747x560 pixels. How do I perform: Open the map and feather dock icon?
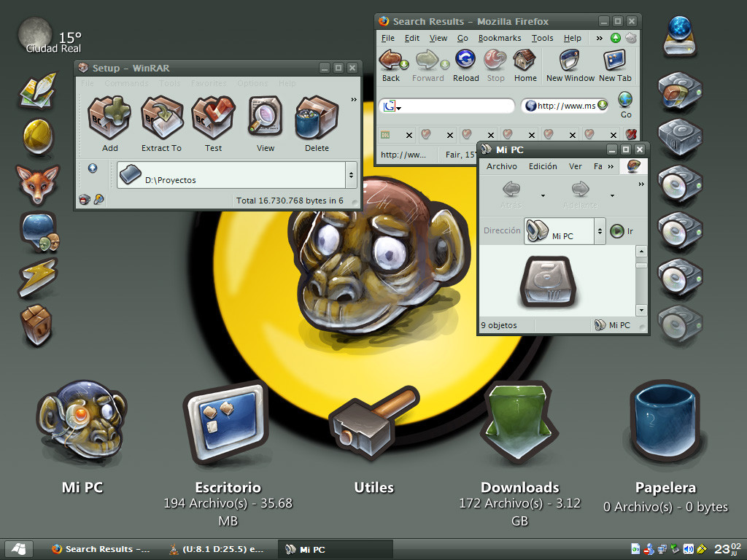(38, 90)
